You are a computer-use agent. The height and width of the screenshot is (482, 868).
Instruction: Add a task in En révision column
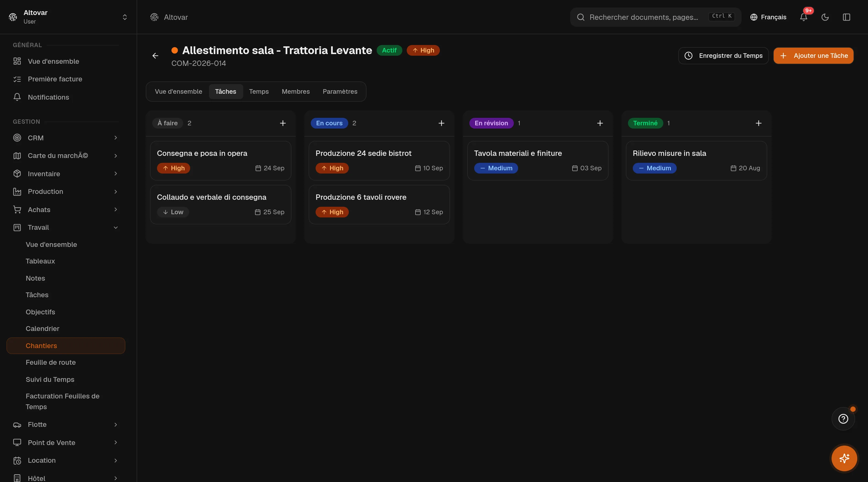pos(600,123)
